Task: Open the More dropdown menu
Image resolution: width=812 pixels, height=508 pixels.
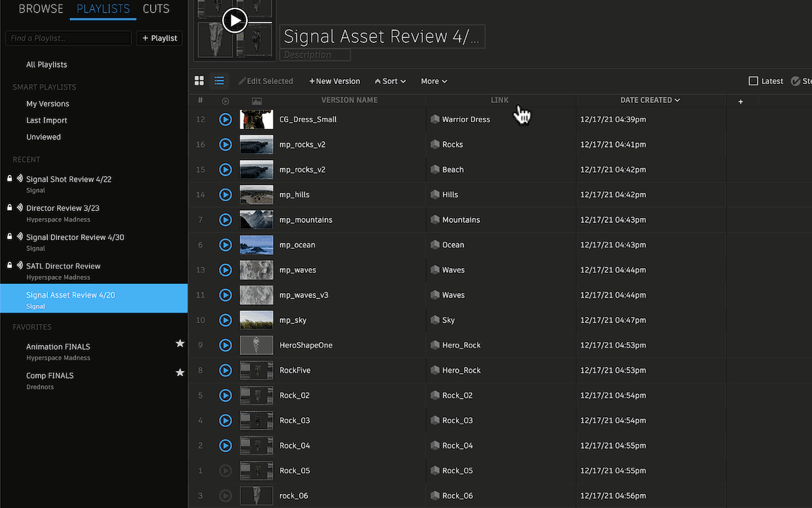Action: pos(433,80)
